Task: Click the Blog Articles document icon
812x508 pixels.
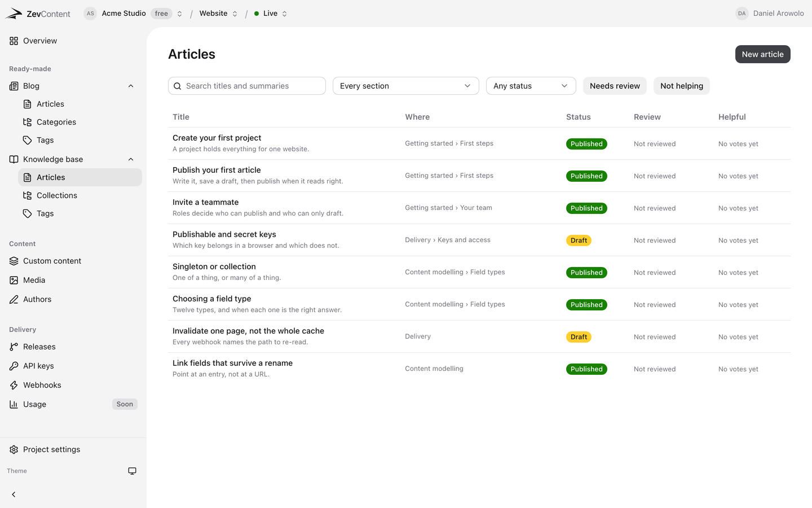Action: [x=27, y=104]
